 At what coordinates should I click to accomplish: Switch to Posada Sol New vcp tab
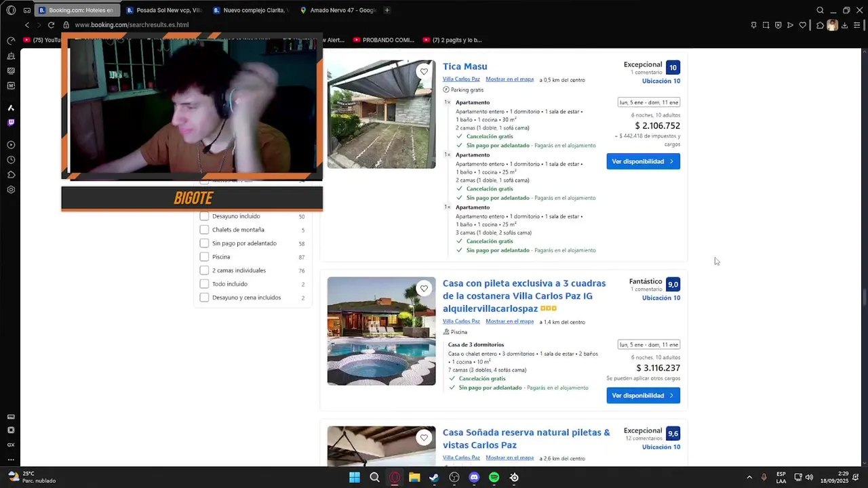[x=164, y=10]
